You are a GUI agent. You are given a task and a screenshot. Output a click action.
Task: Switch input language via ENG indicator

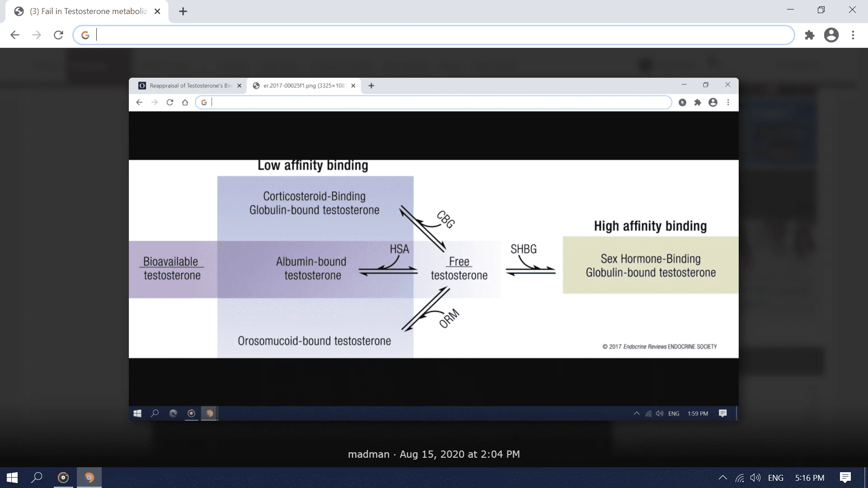pyautogui.click(x=776, y=478)
